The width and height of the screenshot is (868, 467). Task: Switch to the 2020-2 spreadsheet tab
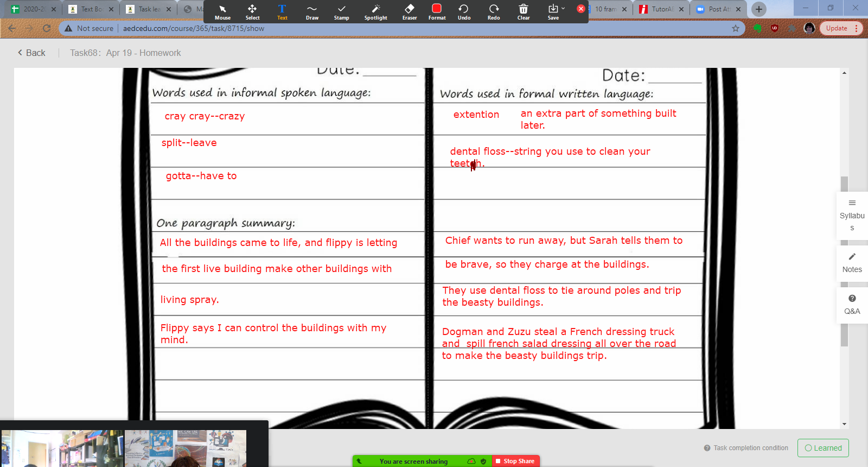(x=34, y=9)
